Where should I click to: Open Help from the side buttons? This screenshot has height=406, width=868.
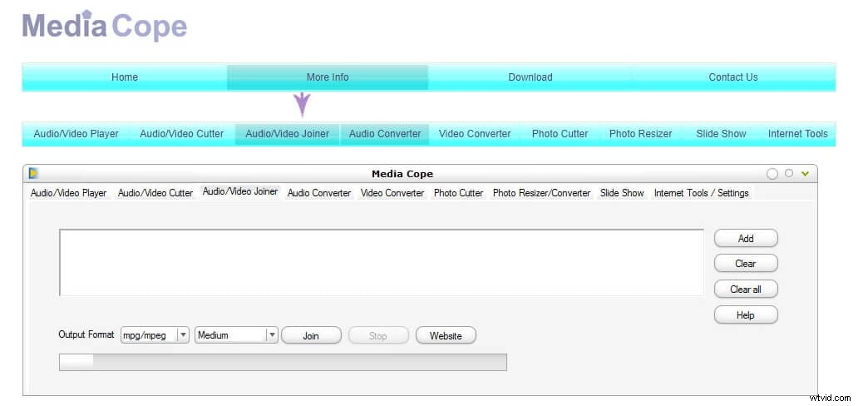point(746,315)
